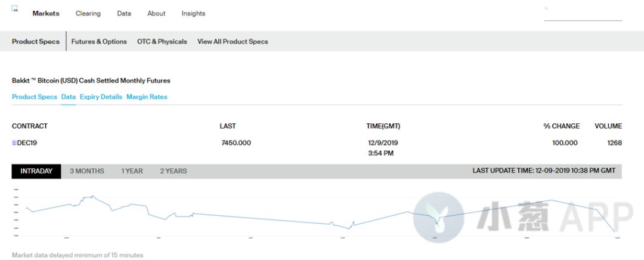Select the 3 MONTHS chart range

87,171
